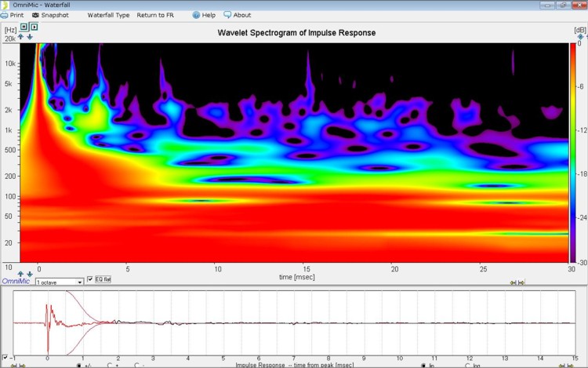Click the OmniMic window icon in the title bar
Viewport: 588px width, 368px height.
click(5, 5)
